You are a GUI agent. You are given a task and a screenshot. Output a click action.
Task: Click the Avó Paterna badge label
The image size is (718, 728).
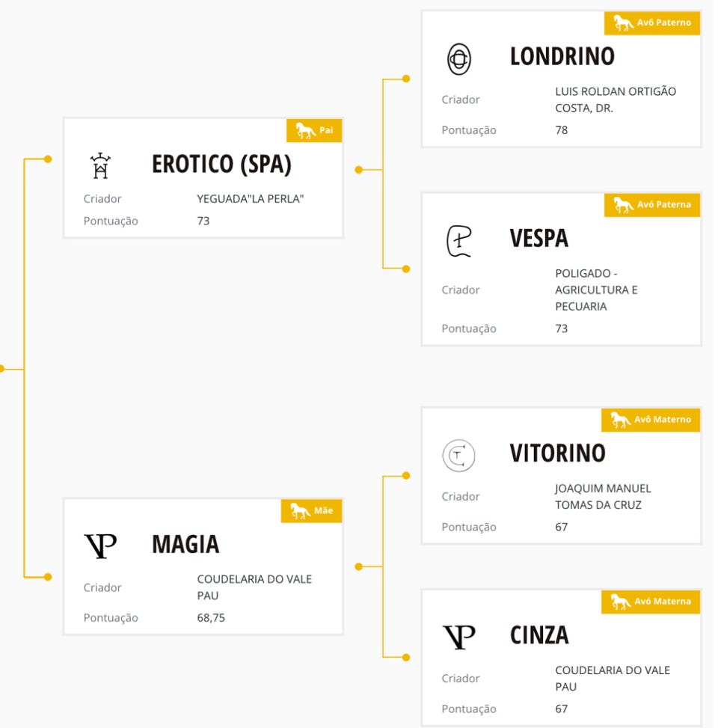(663, 204)
